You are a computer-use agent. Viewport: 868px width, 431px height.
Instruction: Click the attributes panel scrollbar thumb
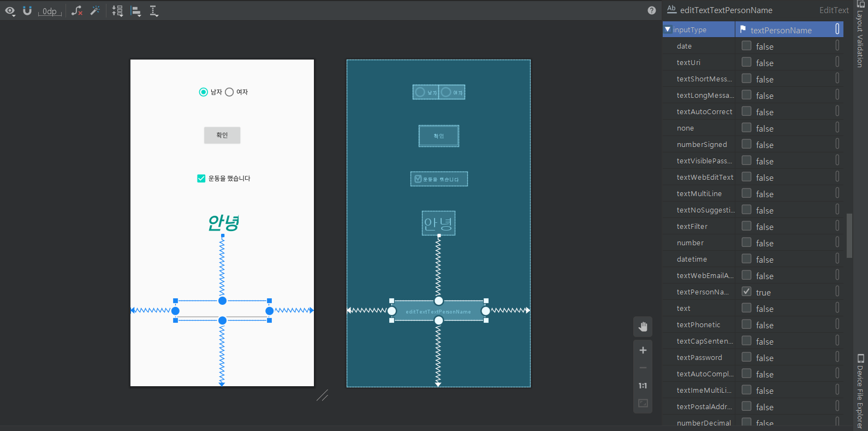pyautogui.click(x=849, y=235)
